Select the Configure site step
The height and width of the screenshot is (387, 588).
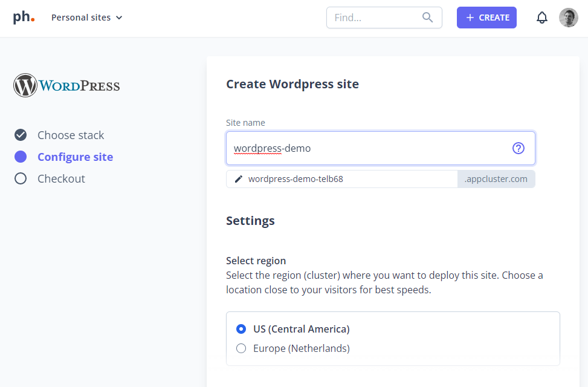[75, 157]
